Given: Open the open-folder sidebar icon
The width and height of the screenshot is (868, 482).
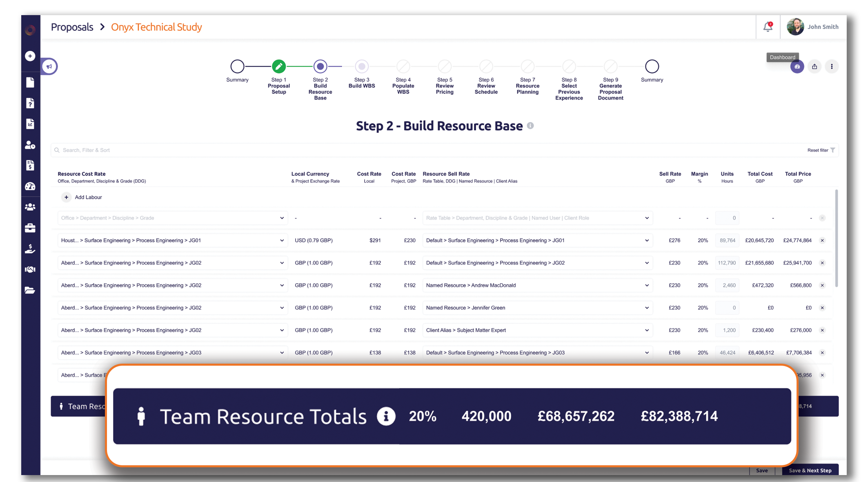Looking at the screenshot, I should 30,290.
